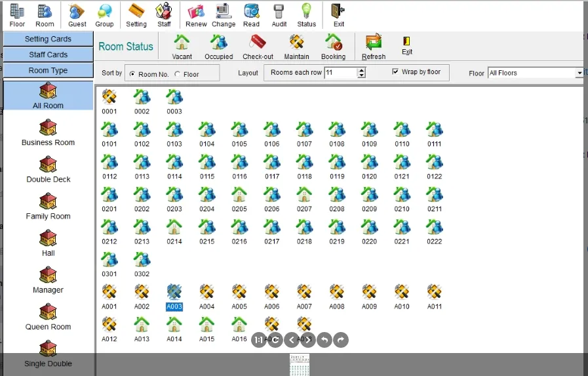Select sort by Floor radio button
The image size is (588, 376).
pos(178,74)
